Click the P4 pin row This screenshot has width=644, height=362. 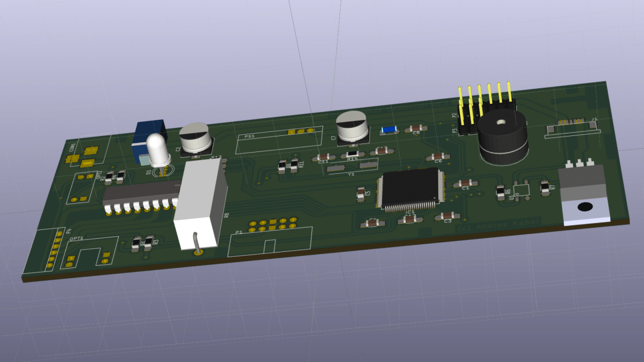pyautogui.click(x=54, y=249)
